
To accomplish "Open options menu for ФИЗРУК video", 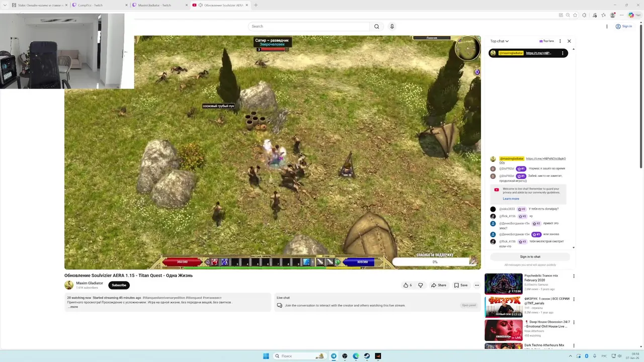I will (x=574, y=299).
